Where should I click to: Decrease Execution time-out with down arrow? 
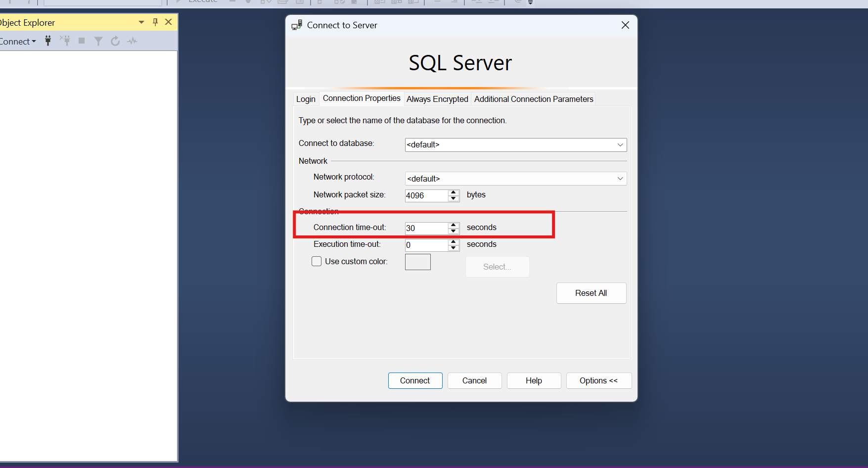click(x=454, y=248)
